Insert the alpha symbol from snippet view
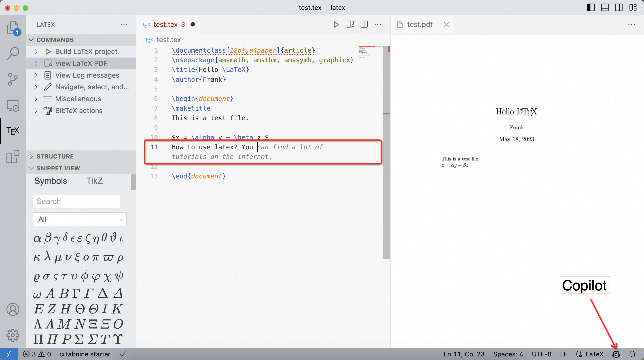Screen dimensions: 644x360 pyautogui.click(x=37, y=238)
